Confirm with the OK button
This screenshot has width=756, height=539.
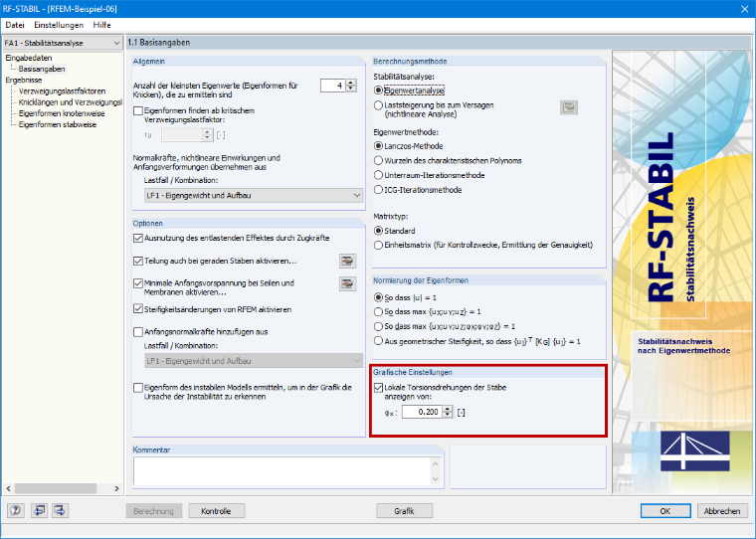(665, 511)
